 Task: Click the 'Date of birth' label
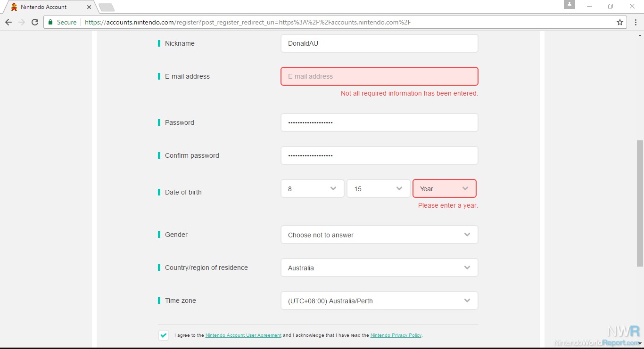click(x=183, y=192)
